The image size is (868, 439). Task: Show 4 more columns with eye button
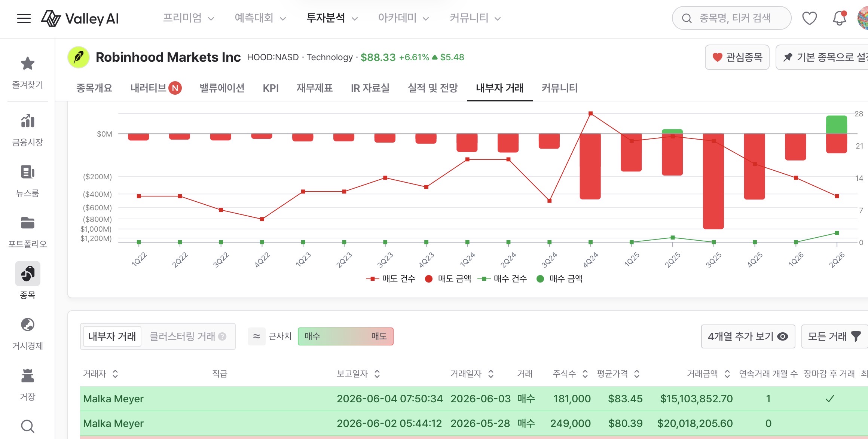(x=748, y=336)
